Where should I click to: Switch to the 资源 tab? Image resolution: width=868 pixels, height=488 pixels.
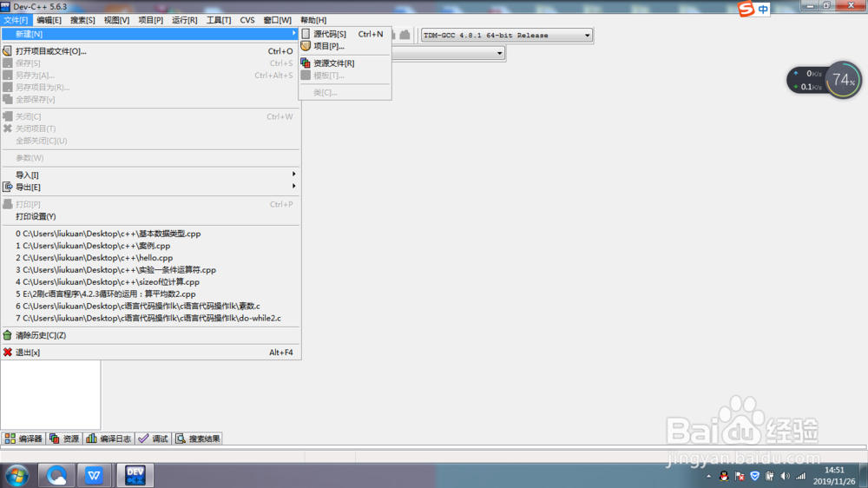64,439
